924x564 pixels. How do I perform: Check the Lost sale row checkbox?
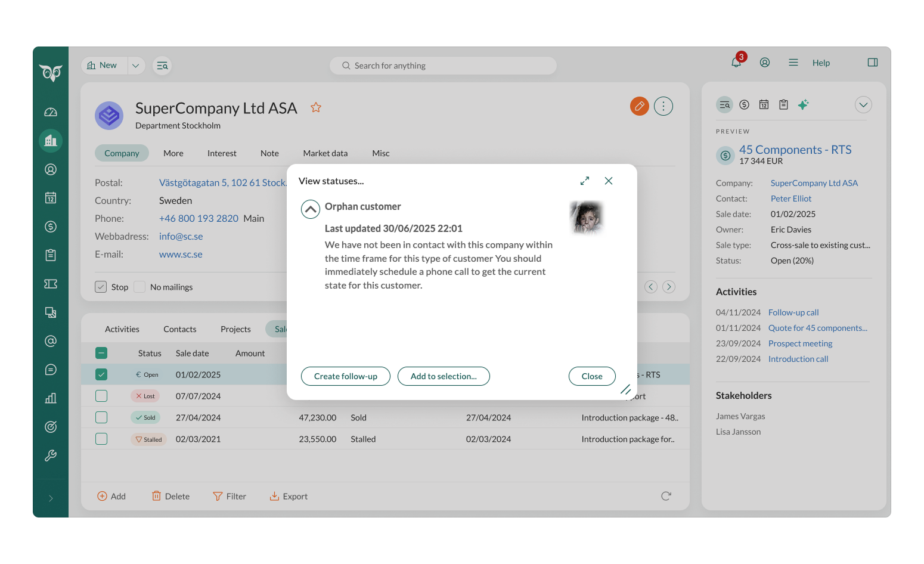(101, 396)
